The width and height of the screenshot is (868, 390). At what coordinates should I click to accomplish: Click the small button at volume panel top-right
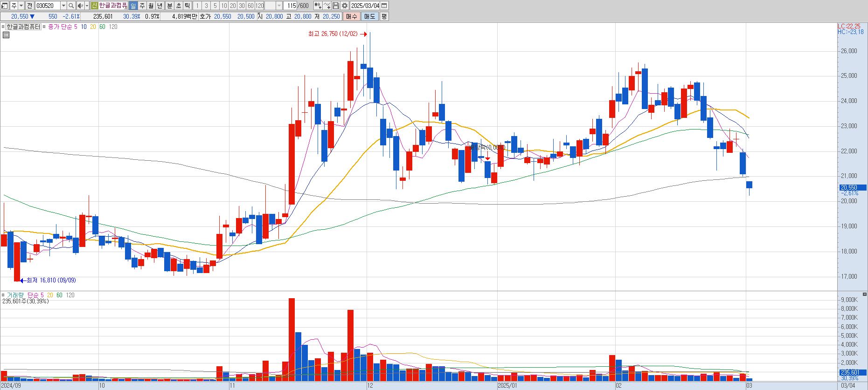coord(865,294)
